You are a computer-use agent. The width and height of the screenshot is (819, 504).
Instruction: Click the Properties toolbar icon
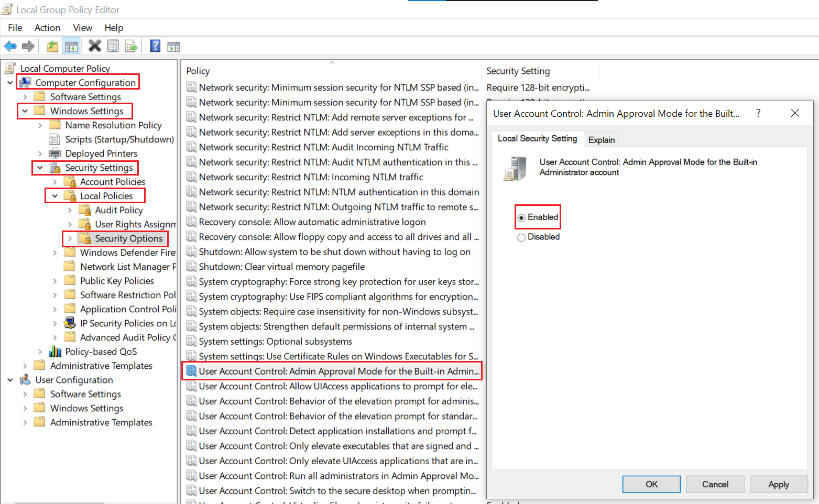[x=113, y=46]
